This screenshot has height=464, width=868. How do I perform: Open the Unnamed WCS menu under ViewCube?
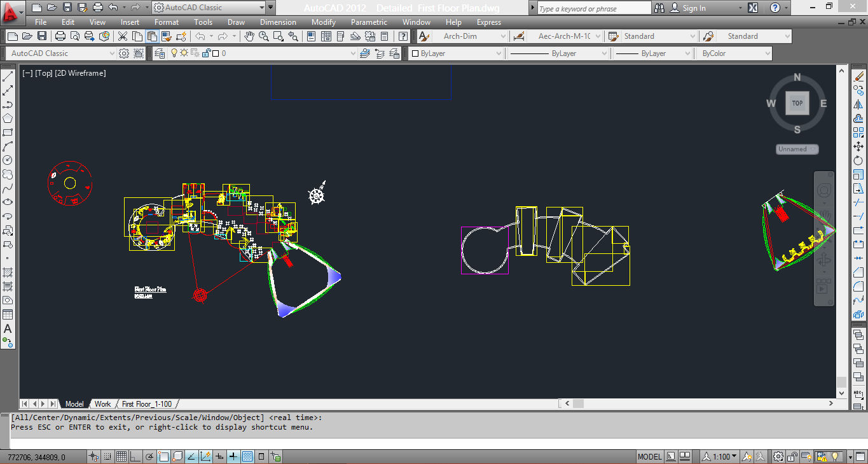pyautogui.click(x=797, y=149)
